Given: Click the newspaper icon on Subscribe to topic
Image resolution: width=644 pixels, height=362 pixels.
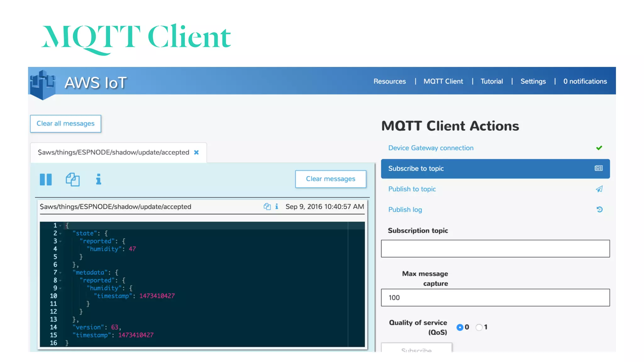Looking at the screenshot, I should [598, 168].
